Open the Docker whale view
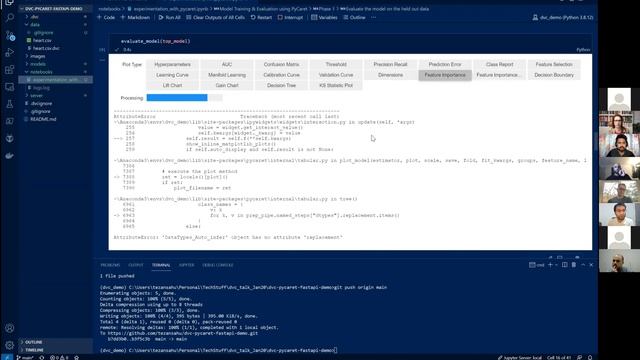 click(9, 156)
